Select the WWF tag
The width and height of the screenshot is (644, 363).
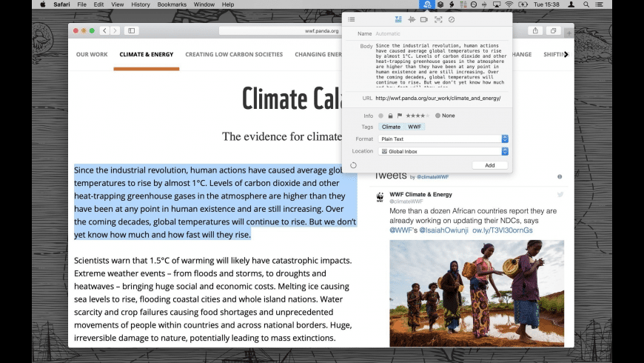coord(415,127)
